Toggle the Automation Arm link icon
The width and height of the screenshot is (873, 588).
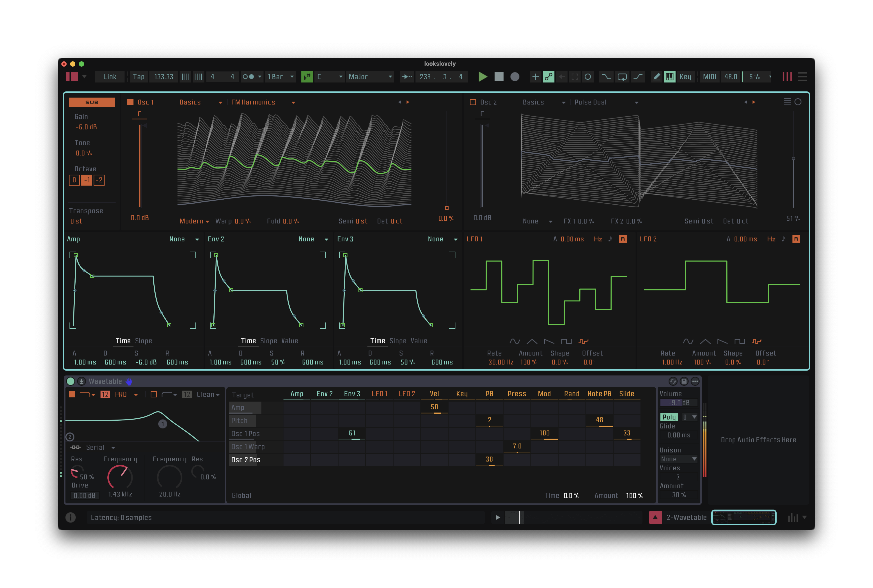coord(548,77)
